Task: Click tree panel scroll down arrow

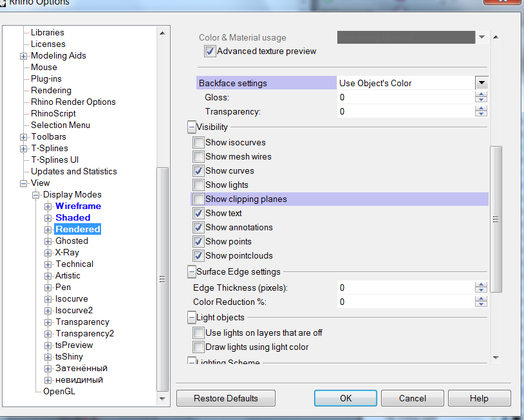Action: 162,399
